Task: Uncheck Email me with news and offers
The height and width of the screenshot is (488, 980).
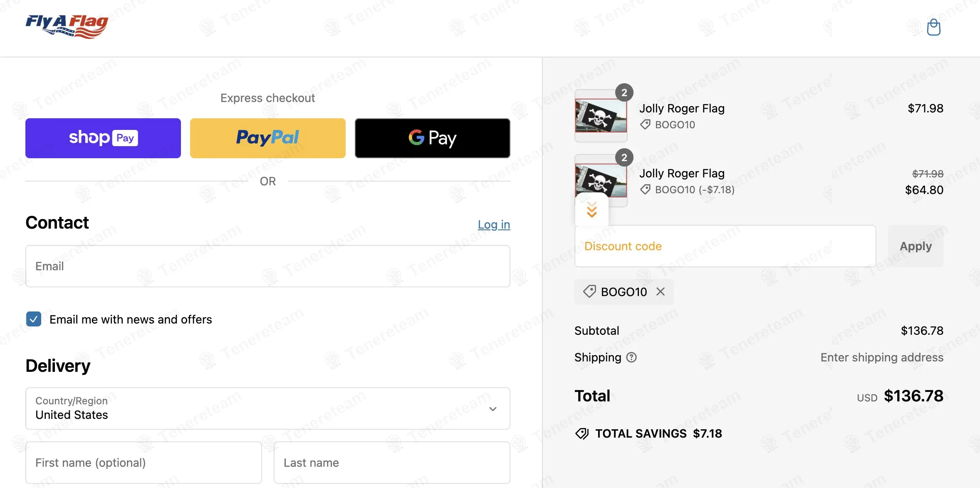Action: pos(34,319)
